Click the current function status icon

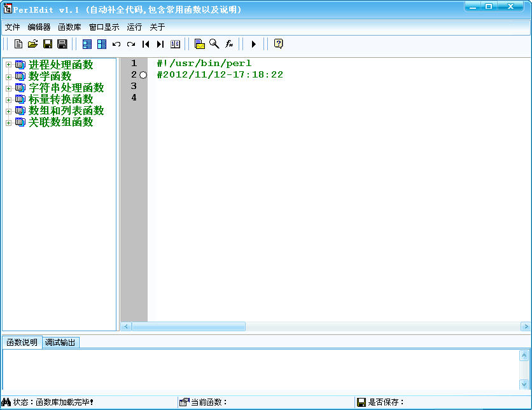(x=185, y=402)
